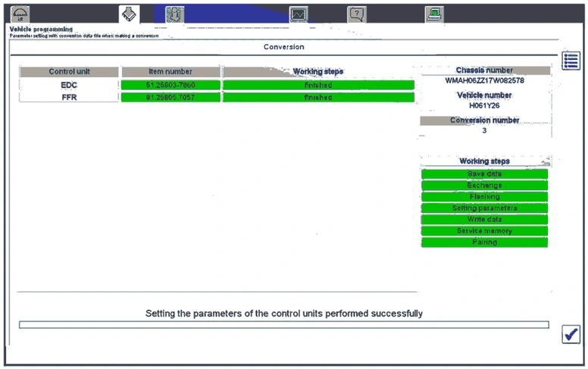This screenshot has height=369, width=588.
Task: Click EDC item number 51.25803-7860
Action: [170, 85]
